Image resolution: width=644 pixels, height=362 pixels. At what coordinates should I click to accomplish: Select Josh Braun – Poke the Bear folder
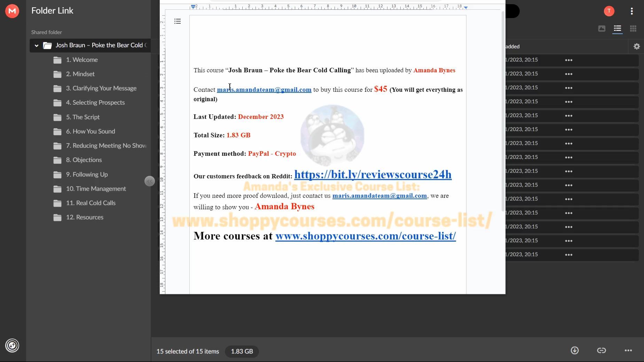(91, 46)
